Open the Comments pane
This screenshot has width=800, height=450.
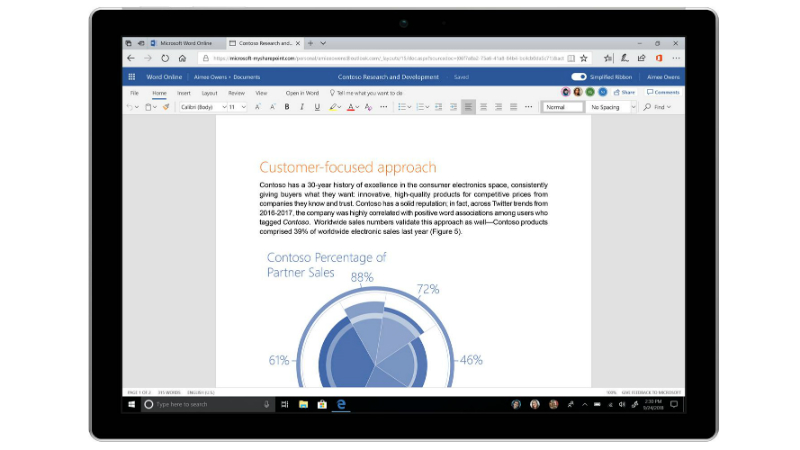click(x=663, y=92)
